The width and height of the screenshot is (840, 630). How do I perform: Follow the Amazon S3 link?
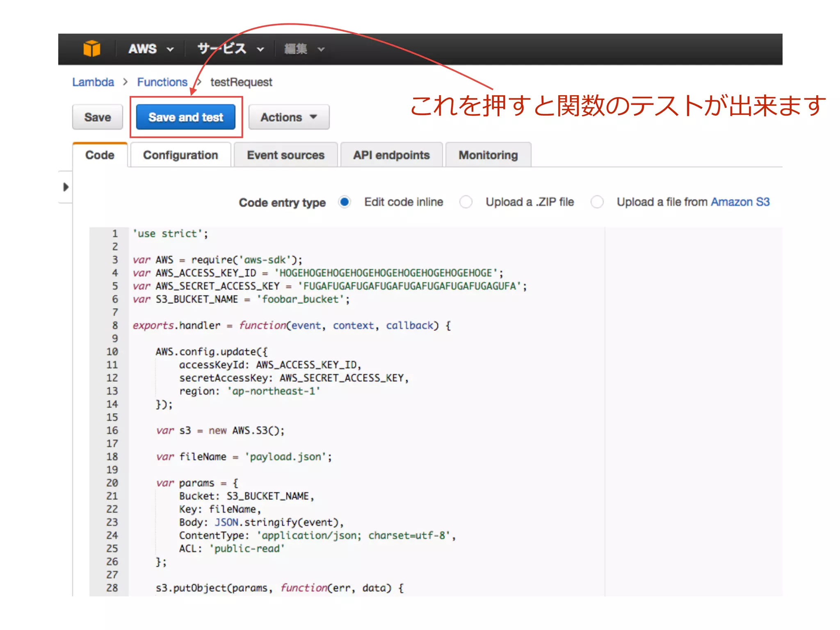(x=740, y=202)
